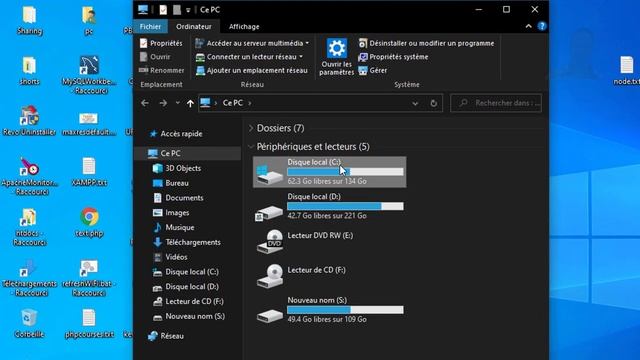Open Propriétés système
The image size is (640, 360).
[393, 57]
